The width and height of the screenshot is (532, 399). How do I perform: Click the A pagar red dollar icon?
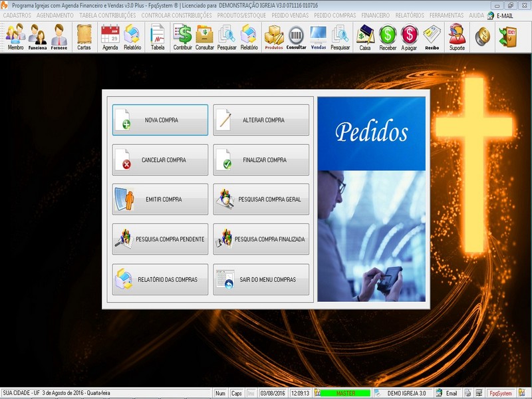(x=410, y=37)
